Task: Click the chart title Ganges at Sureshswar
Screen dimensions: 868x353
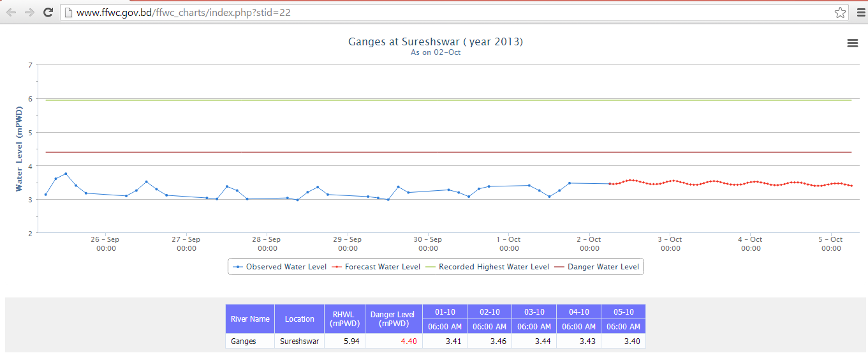Action: pyautogui.click(x=435, y=41)
